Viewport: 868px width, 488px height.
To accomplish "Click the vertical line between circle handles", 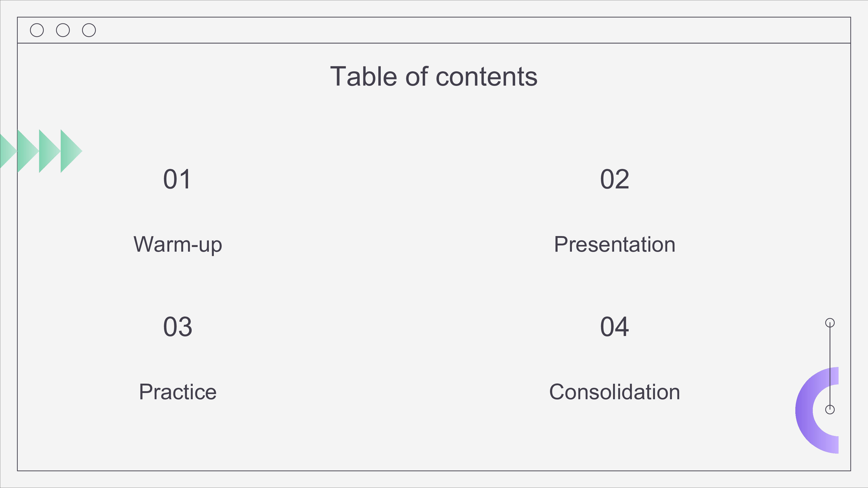I will (830, 366).
